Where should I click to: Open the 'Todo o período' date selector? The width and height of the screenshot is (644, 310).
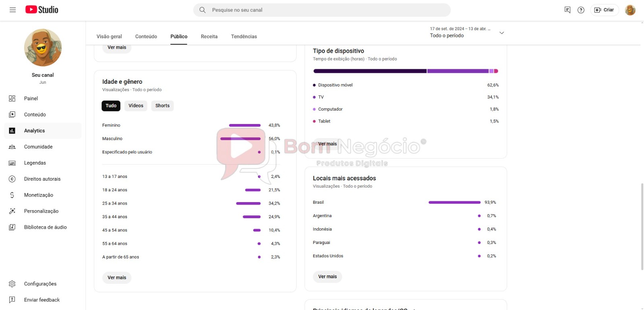click(466, 32)
